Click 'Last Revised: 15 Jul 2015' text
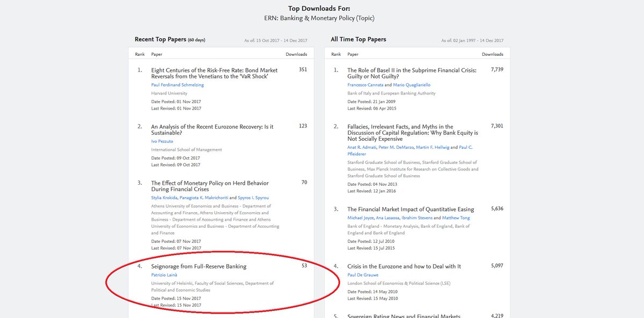 click(x=371, y=248)
